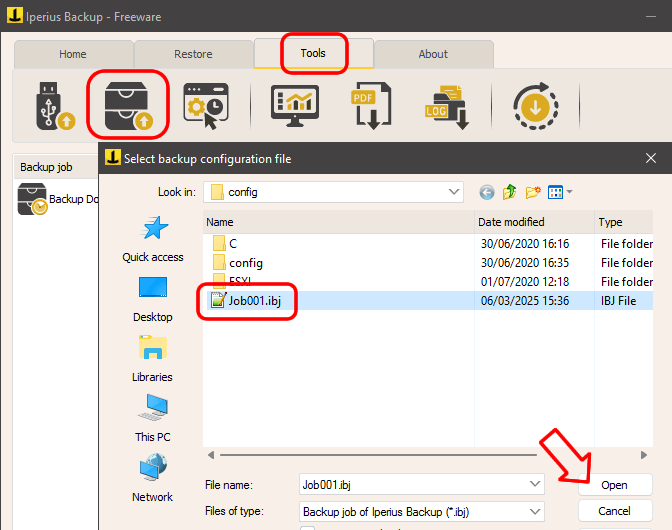Image resolution: width=672 pixels, height=530 pixels.
Task: Click the Iperius Backup title bar logo
Action: [14, 15]
